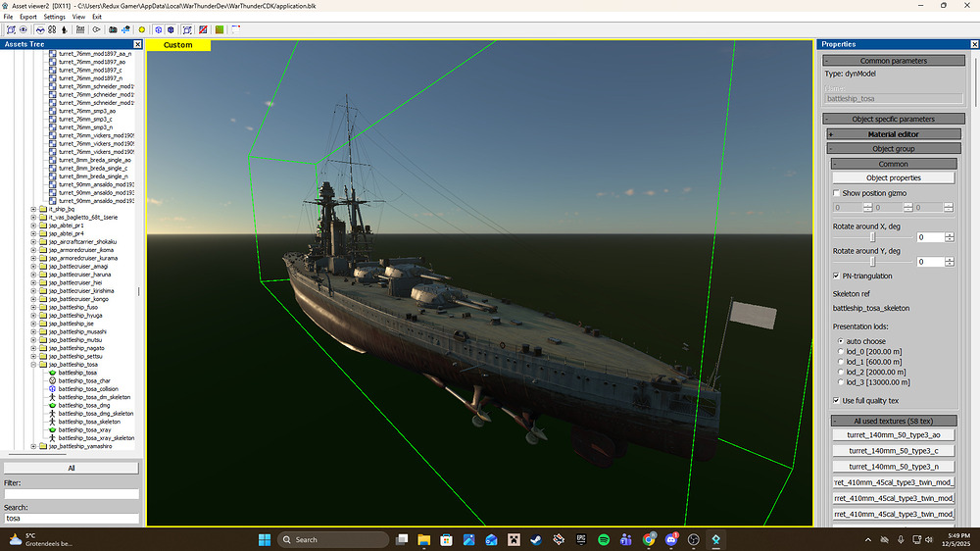Click the battleship_tosa_collision blue icon
The width and height of the screenshot is (980, 551).
click(x=52, y=389)
